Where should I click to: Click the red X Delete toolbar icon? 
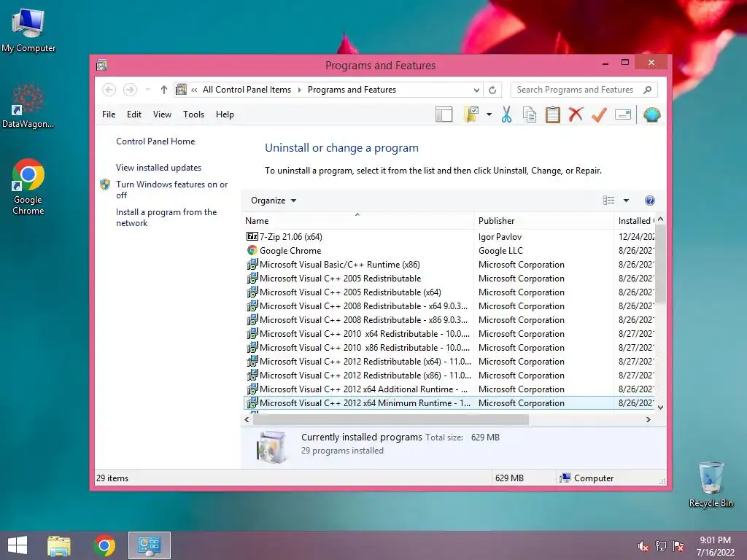576,114
